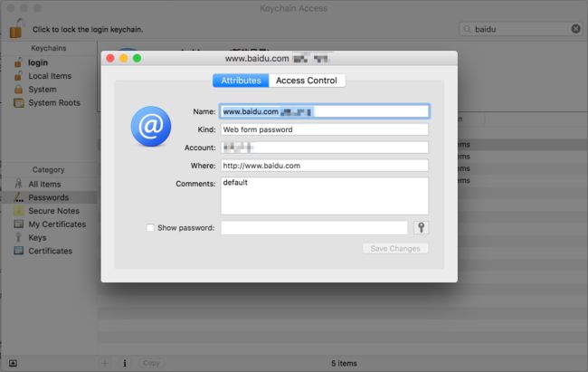This screenshot has width=588, height=372.
Task: Click the blue @ internet password icon
Action: (x=151, y=126)
